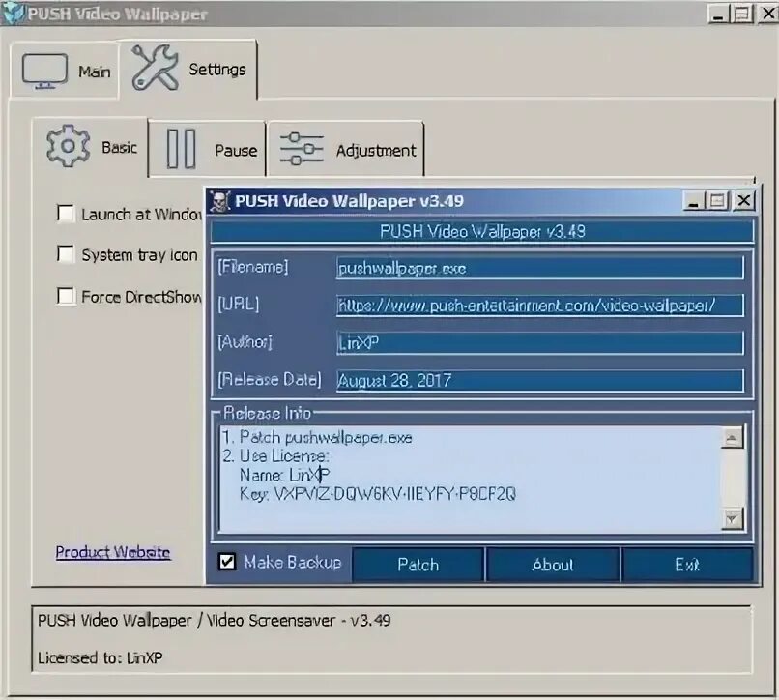Click the Author field showing LinXP
Image resolution: width=779 pixels, height=700 pixels.
pyautogui.click(x=540, y=342)
